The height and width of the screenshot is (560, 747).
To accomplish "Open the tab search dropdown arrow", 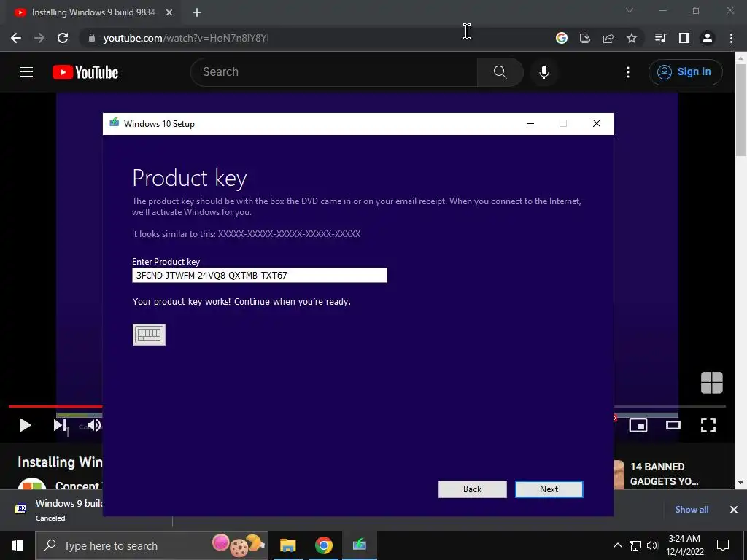I will (x=630, y=10).
